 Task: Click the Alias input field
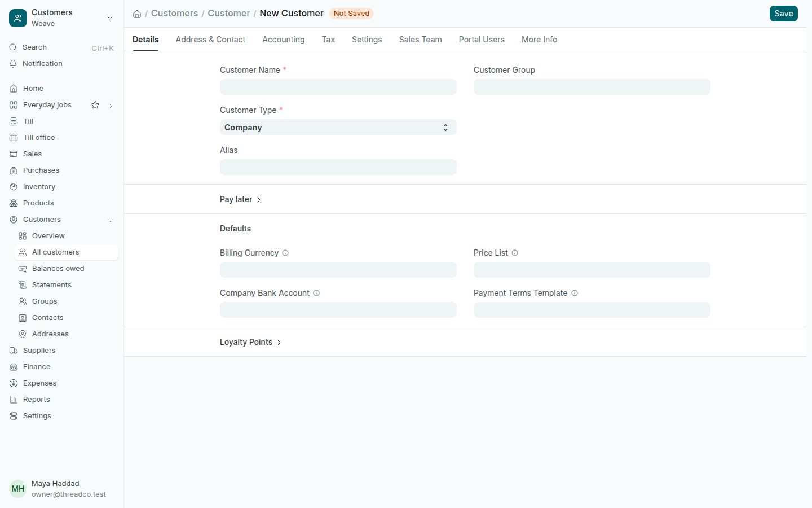[x=338, y=167]
